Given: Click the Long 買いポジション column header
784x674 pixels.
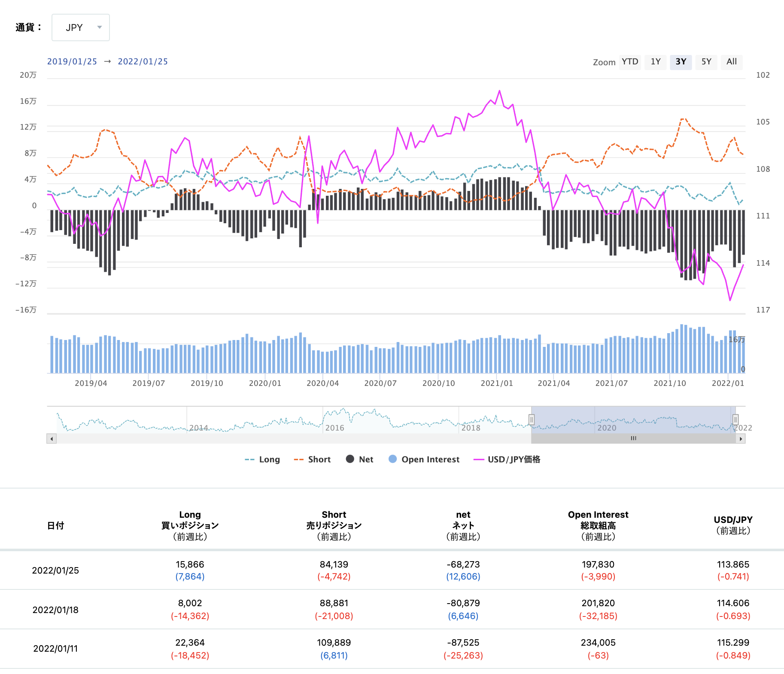Looking at the screenshot, I should 190,525.
